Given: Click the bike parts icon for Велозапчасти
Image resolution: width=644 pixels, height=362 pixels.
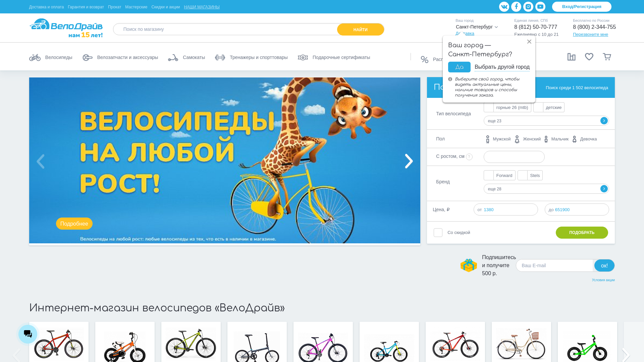Looking at the screenshot, I should pyautogui.click(x=88, y=57).
